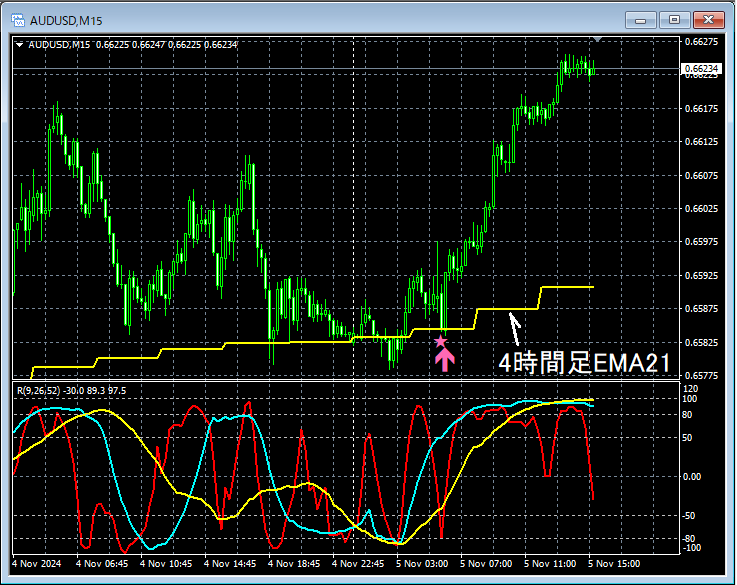Click the indicator scale value -100
The image size is (737, 585).
tap(691, 548)
